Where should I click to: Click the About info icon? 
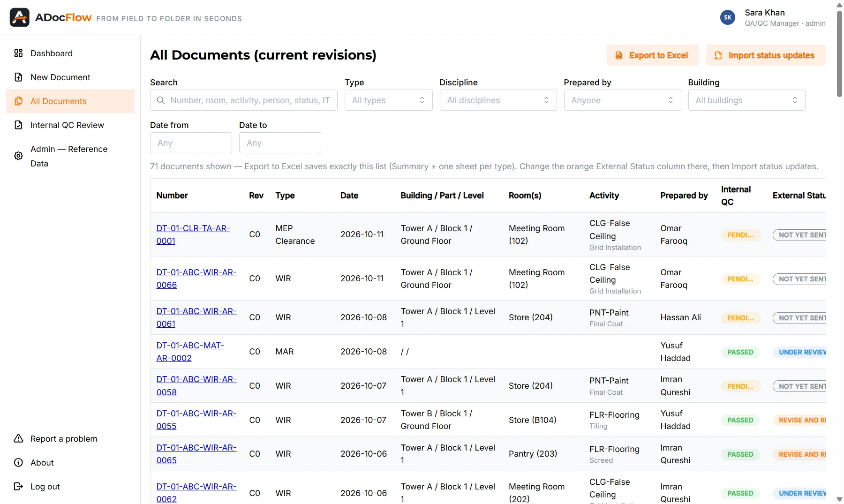point(18,462)
